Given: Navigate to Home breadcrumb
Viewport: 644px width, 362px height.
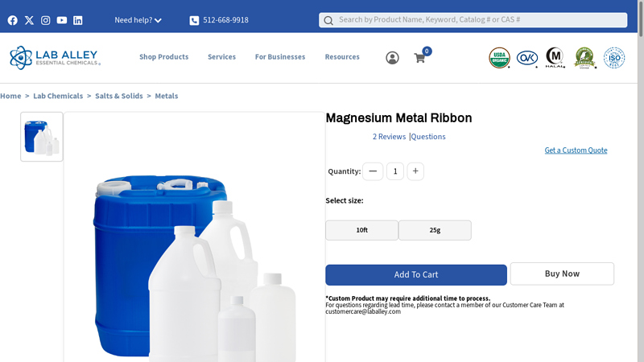Looking at the screenshot, I should pyautogui.click(x=10, y=96).
